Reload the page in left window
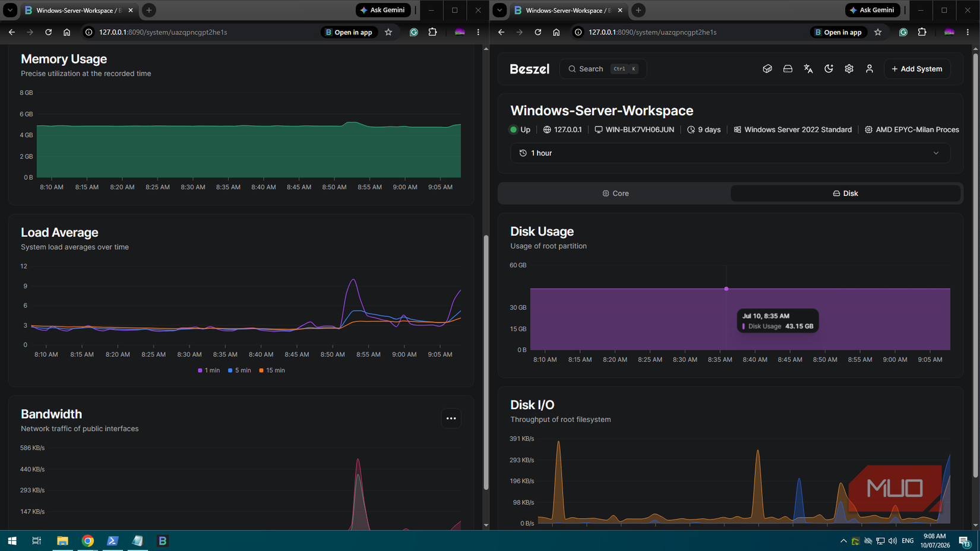Image resolution: width=980 pixels, height=551 pixels. (x=49, y=32)
